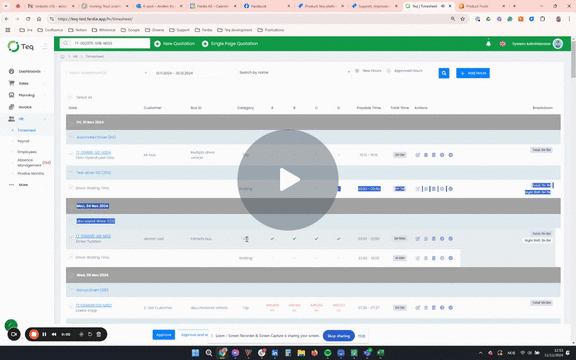Screen dimensions: 576x360
Task: Toggle checkbox for Oslo-Operahuset Oslo trip row
Action: tap(71, 153)
